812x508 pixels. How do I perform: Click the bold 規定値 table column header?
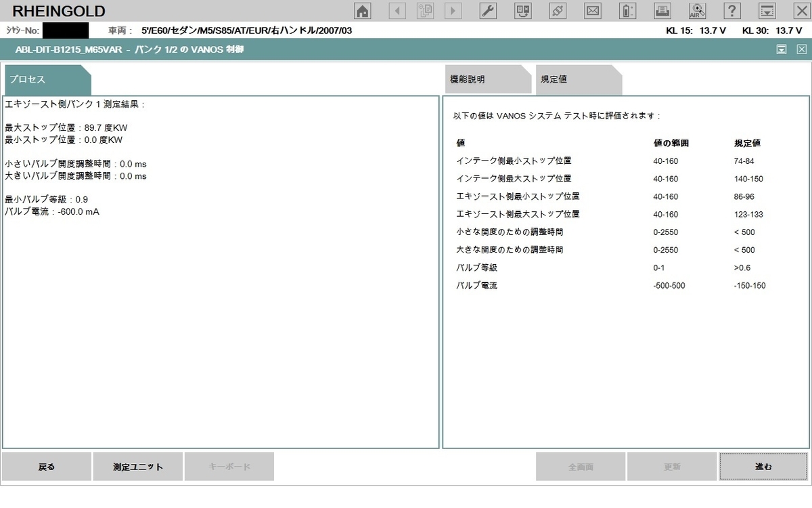747,144
